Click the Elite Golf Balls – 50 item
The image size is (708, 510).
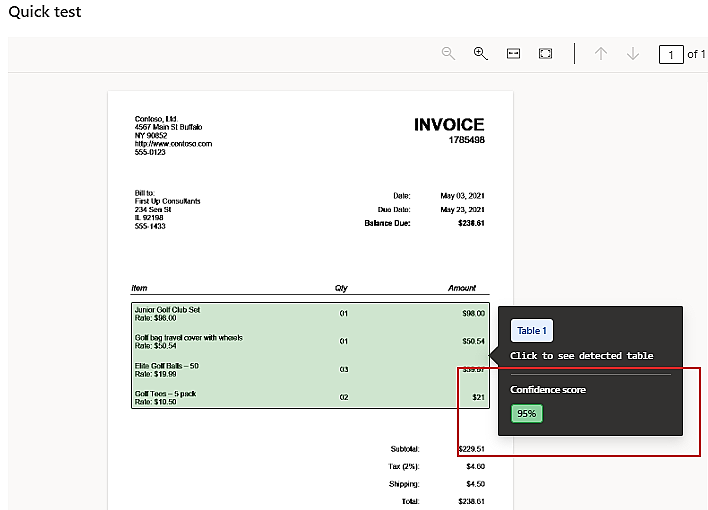[166, 366]
